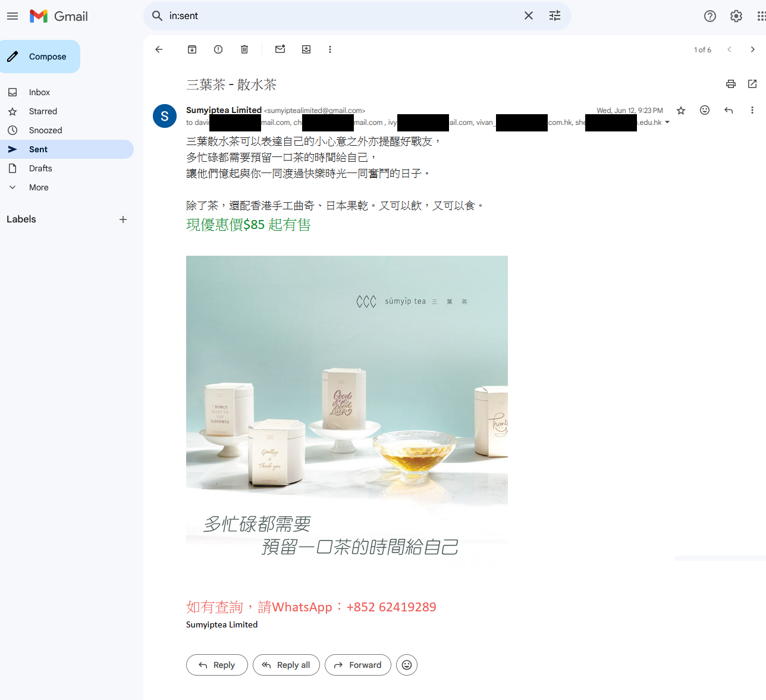Archive this email

[192, 49]
